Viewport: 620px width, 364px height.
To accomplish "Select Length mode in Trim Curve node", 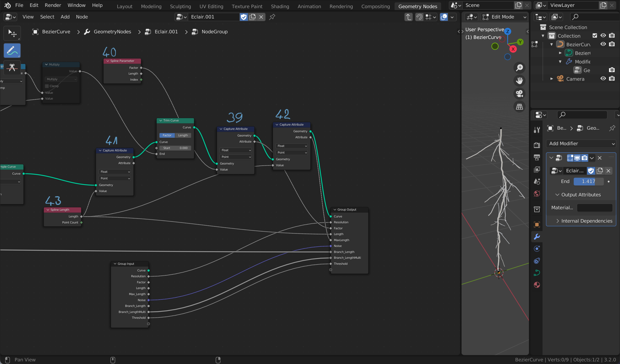I will pos(183,135).
